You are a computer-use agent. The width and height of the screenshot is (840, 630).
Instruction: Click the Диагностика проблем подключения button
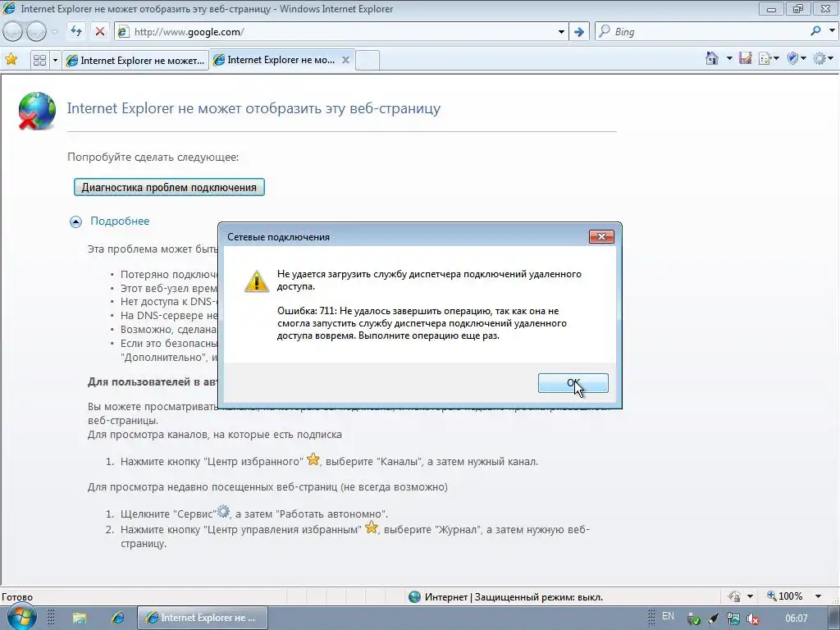169,188
